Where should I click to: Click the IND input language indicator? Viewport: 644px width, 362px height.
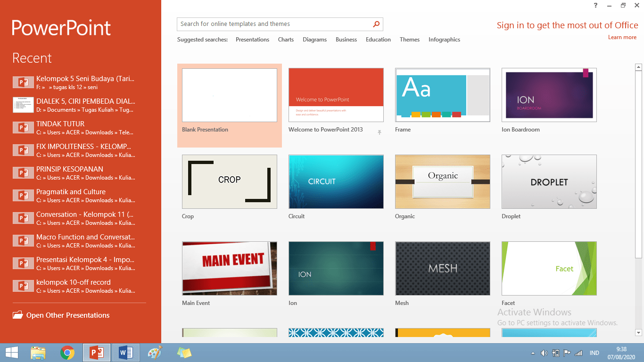click(x=594, y=353)
